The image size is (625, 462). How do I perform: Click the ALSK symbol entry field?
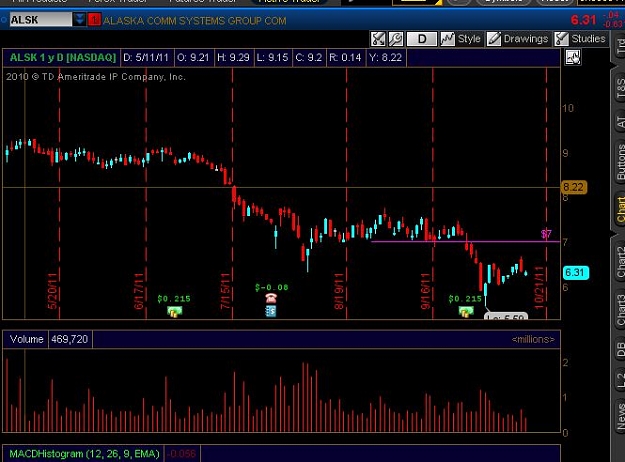coord(41,20)
